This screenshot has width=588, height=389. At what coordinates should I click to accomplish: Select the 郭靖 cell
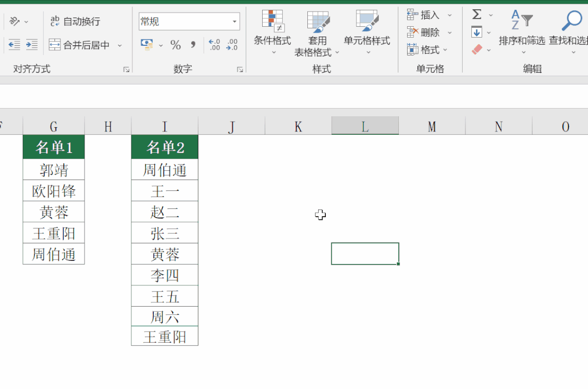coord(53,170)
